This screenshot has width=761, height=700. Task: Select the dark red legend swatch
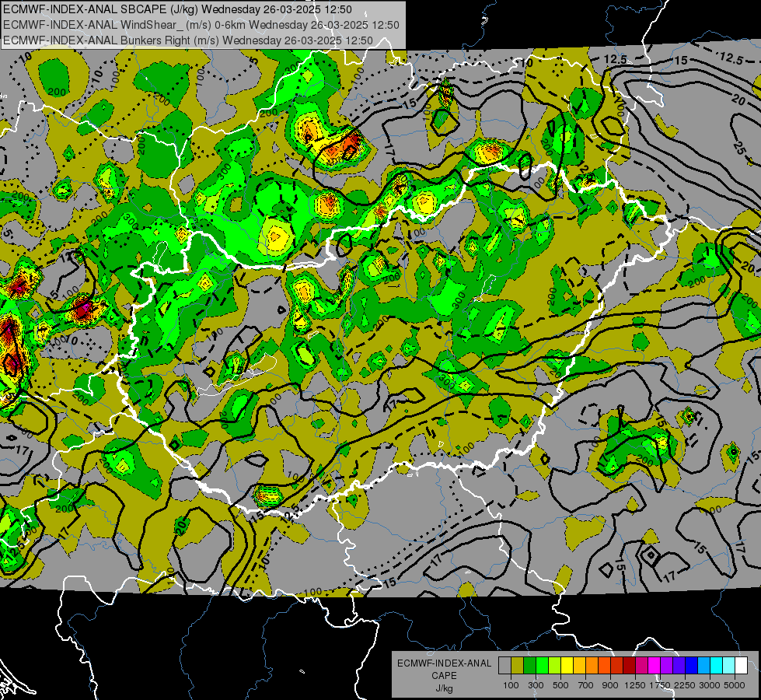pyautogui.click(x=629, y=665)
